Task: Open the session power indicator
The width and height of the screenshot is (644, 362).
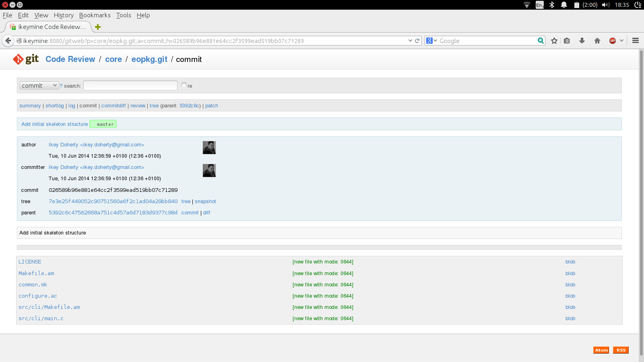Action: 638,5
